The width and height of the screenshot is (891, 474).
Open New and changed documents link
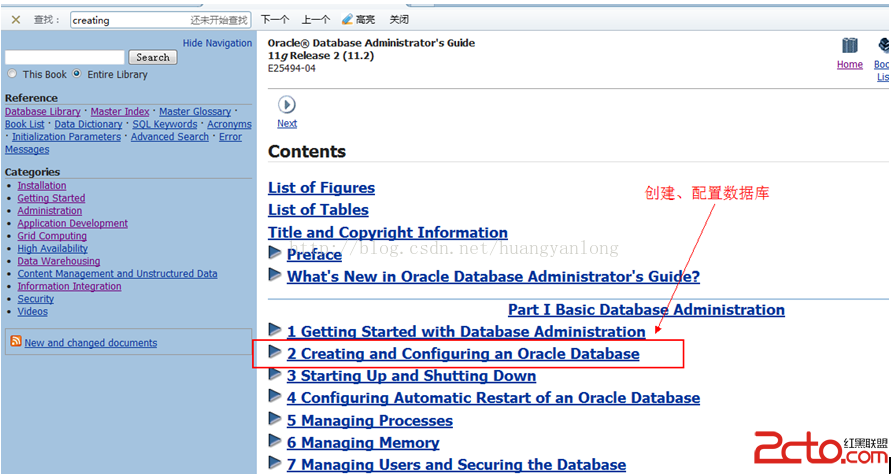point(91,343)
